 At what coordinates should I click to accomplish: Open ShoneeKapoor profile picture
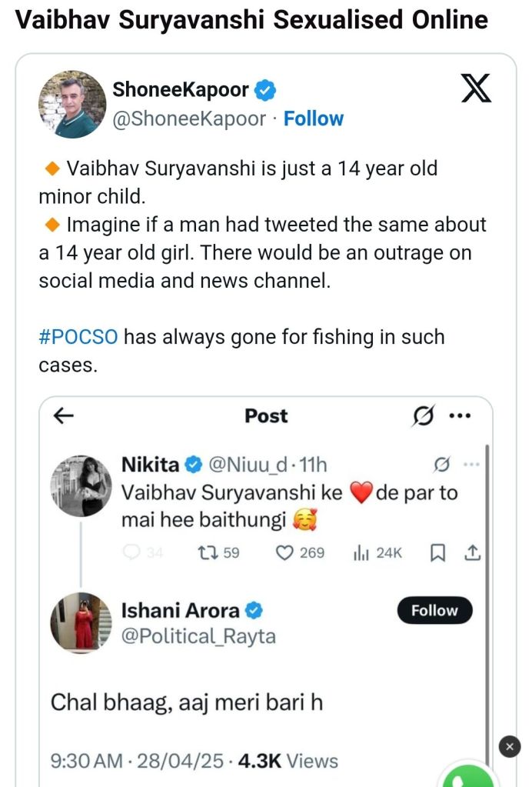click(x=71, y=103)
